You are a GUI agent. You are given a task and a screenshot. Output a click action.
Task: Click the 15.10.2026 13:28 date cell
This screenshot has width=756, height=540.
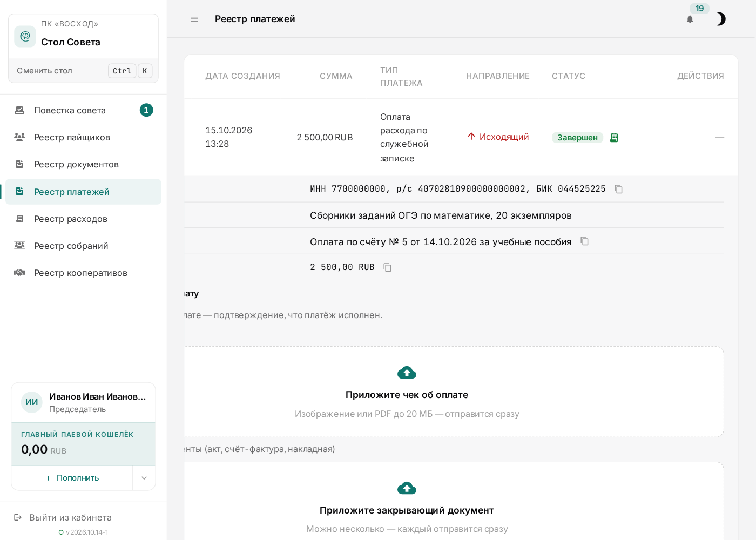pos(228,137)
